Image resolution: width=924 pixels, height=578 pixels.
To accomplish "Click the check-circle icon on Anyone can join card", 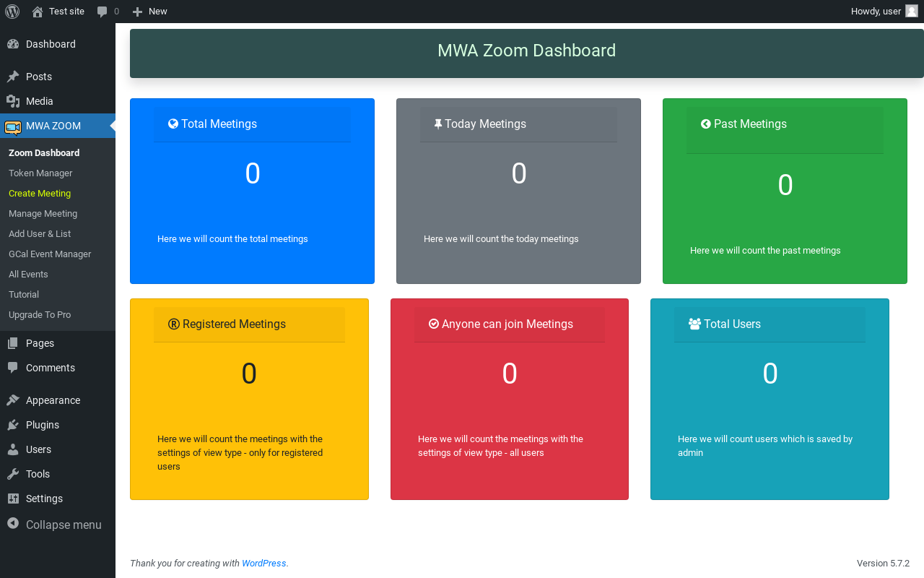I will click(434, 324).
